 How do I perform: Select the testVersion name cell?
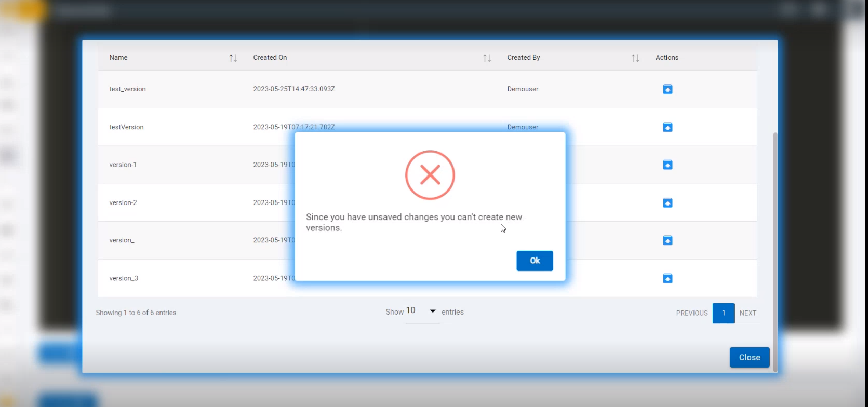[x=126, y=127]
